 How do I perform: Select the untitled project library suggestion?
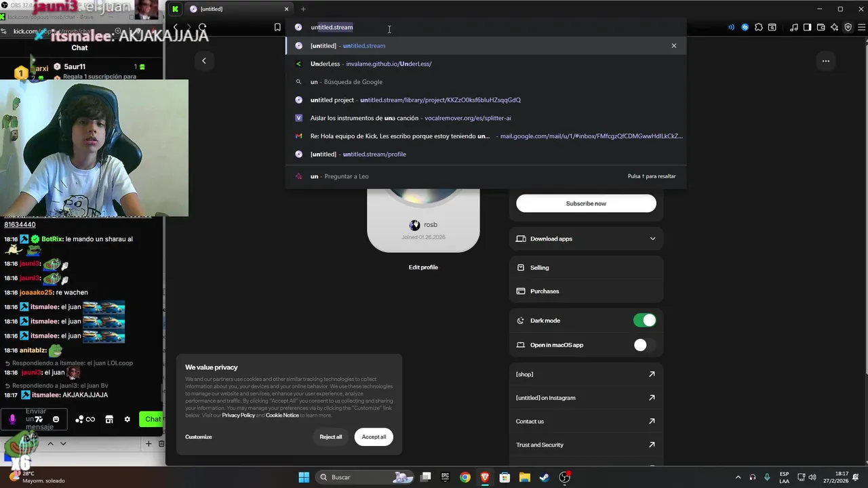486,100
